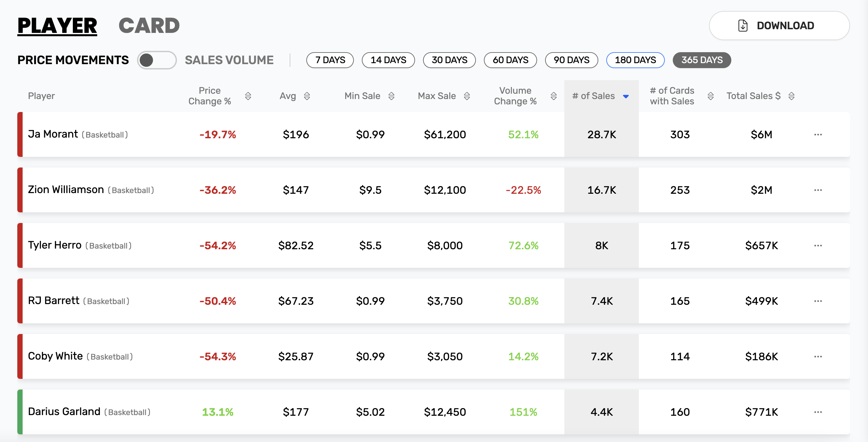The image size is (868, 442).
Task: Open more options for Ja Morant
Action: 818,135
